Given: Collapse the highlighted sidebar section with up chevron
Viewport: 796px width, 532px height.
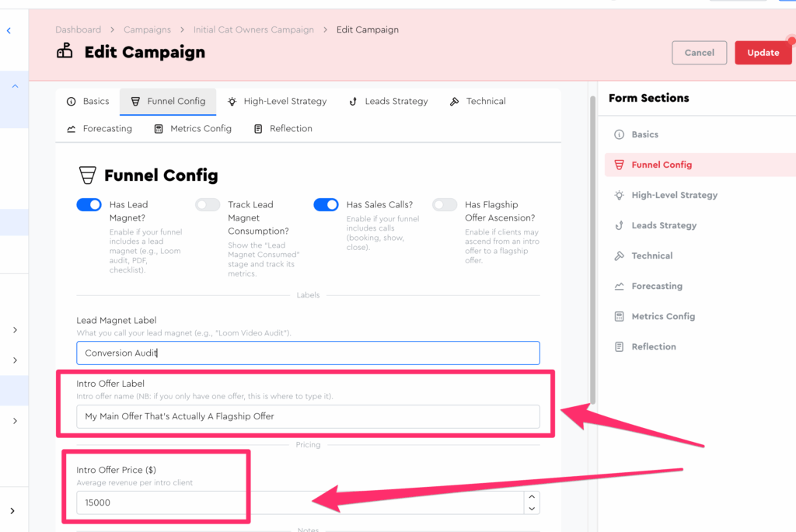Looking at the screenshot, I should click(x=14, y=87).
